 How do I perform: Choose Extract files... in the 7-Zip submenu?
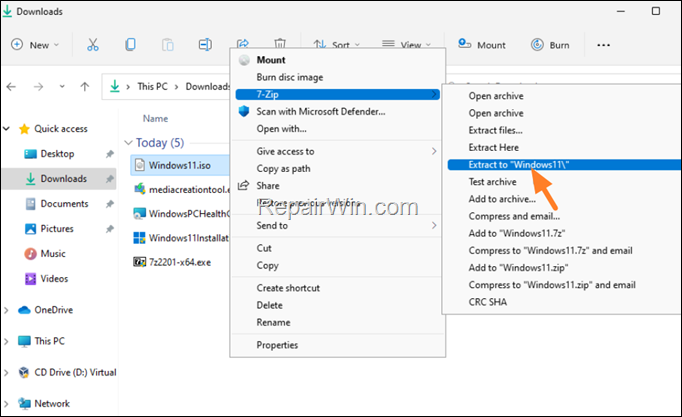click(564, 130)
